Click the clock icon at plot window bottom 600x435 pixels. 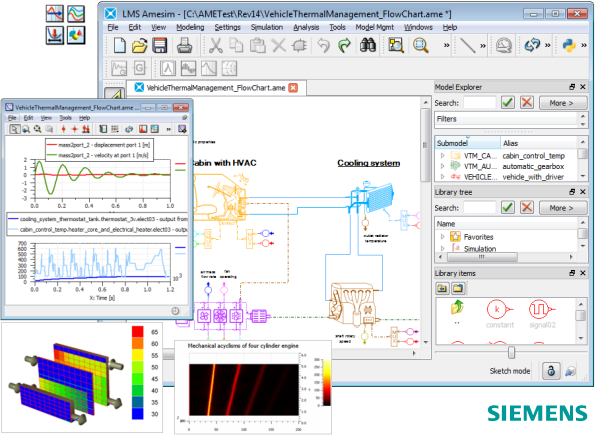pyautogui.click(x=175, y=311)
